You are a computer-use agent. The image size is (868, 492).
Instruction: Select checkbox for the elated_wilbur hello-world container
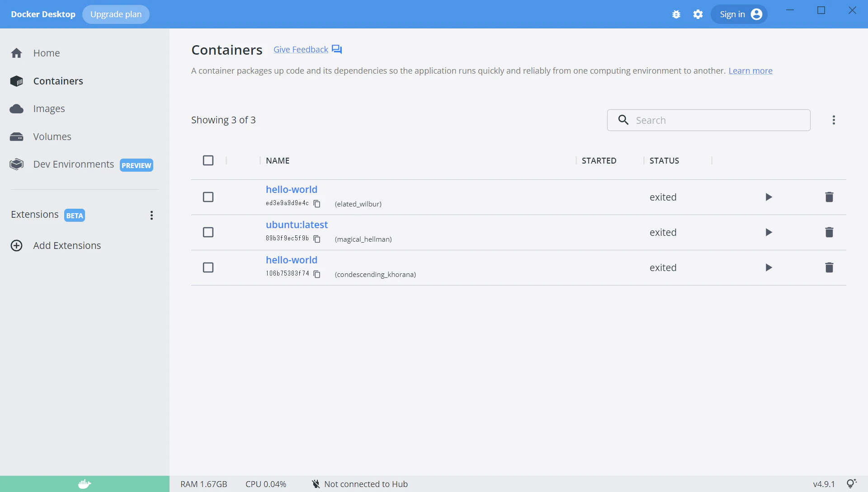pyautogui.click(x=208, y=197)
